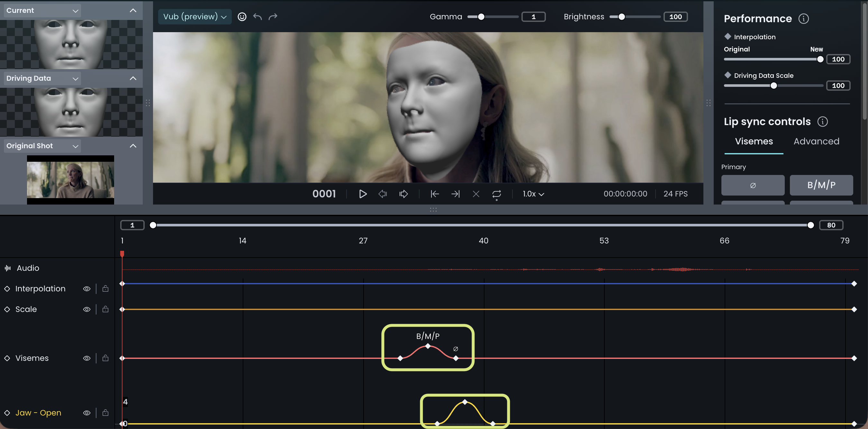Click the timeline range end field 80
This screenshot has width=868, height=429.
tap(831, 225)
